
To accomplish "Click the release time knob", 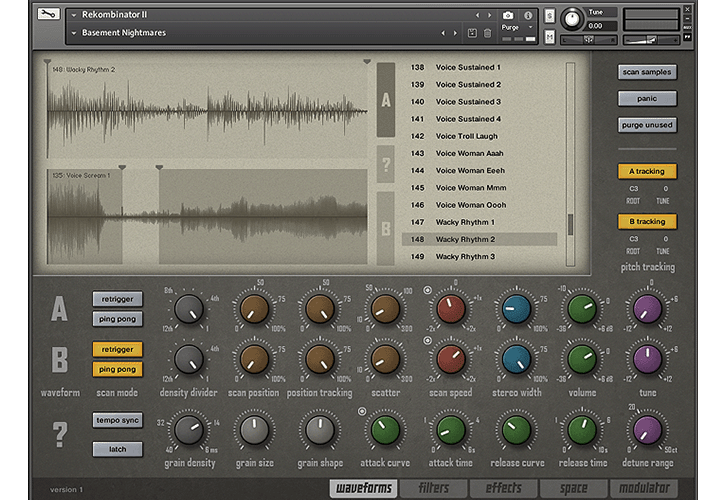I will pos(582,430).
